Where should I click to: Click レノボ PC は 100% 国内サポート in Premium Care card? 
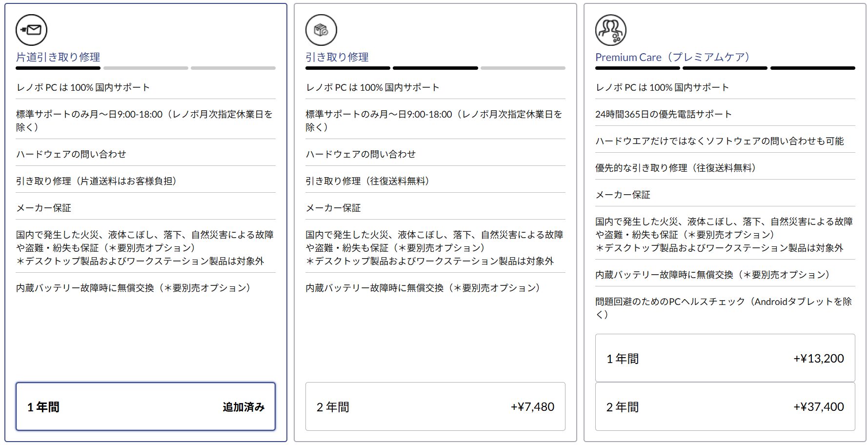(x=662, y=87)
